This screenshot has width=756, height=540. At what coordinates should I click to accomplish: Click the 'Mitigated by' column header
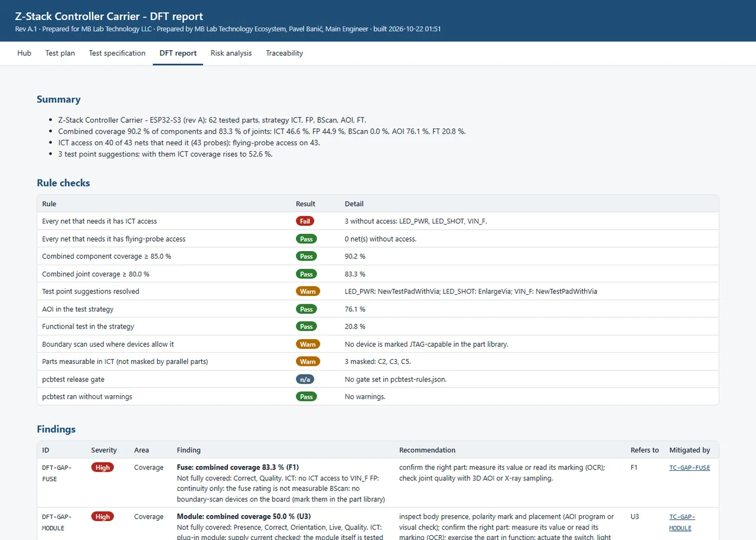click(x=690, y=450)
